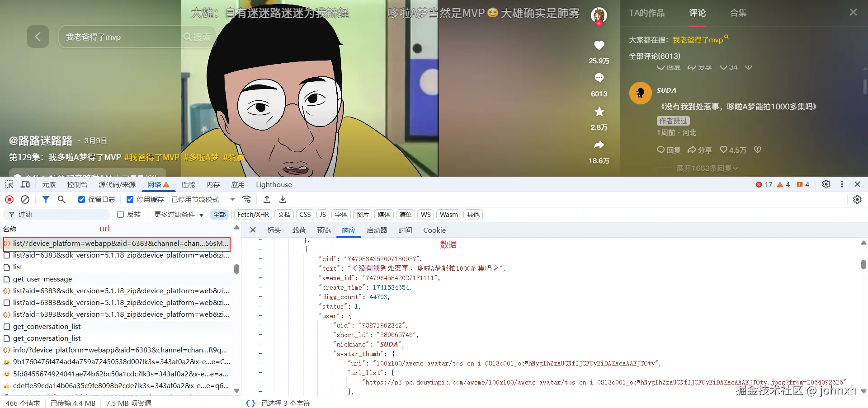
Task: Share the video using the arrow icon
Action: click(599, 145)
